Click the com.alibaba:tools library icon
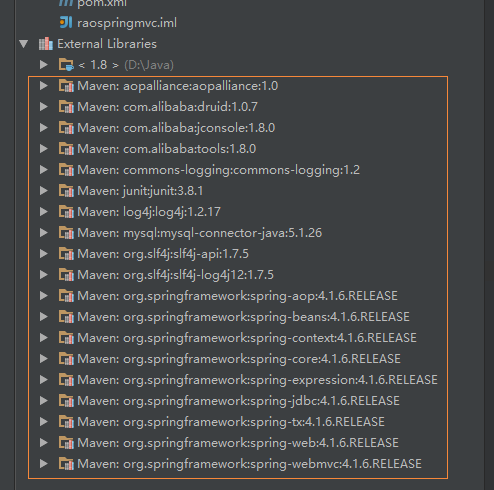The image size is (494, 490). [66, 149]
